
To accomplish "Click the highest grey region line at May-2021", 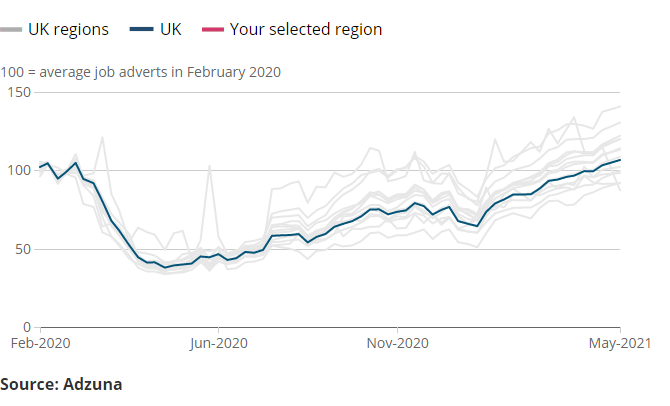I will (620, 107).
